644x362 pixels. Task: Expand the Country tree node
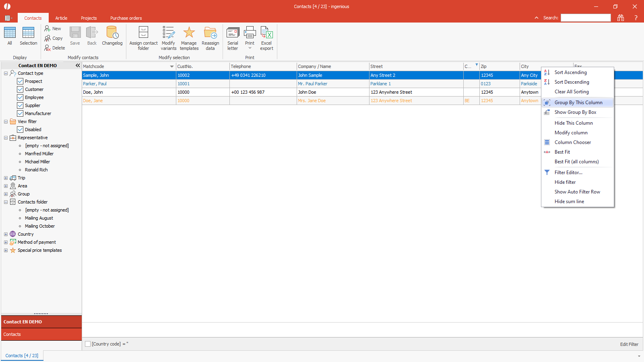6,234
